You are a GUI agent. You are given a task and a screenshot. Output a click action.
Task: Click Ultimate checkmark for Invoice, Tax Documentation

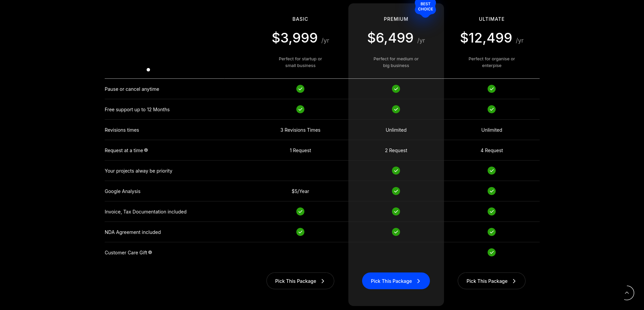click(x=492, y=211)
